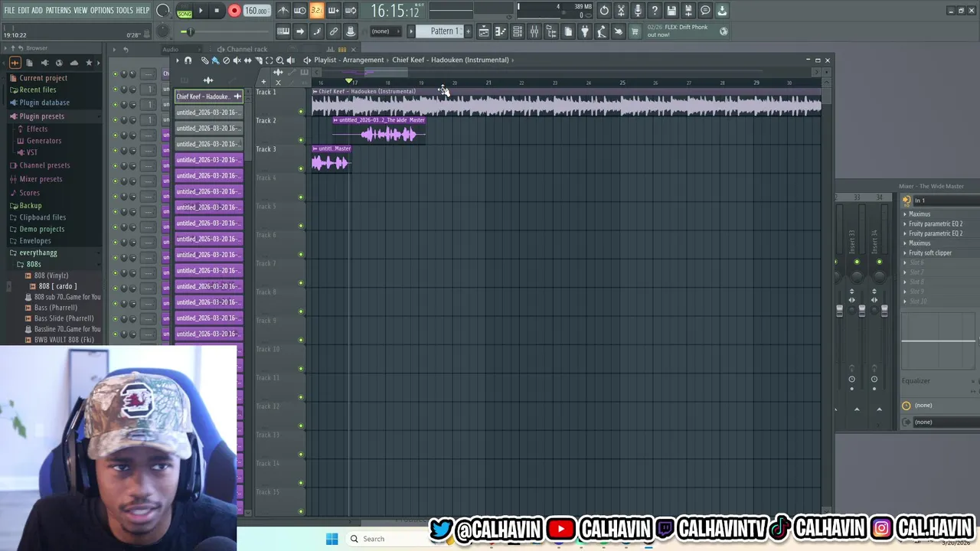The width and height of the screenshot is (980, 551).
Task: Select the Chief Keef - Hadouken item in picker
Action: [208, 96]
